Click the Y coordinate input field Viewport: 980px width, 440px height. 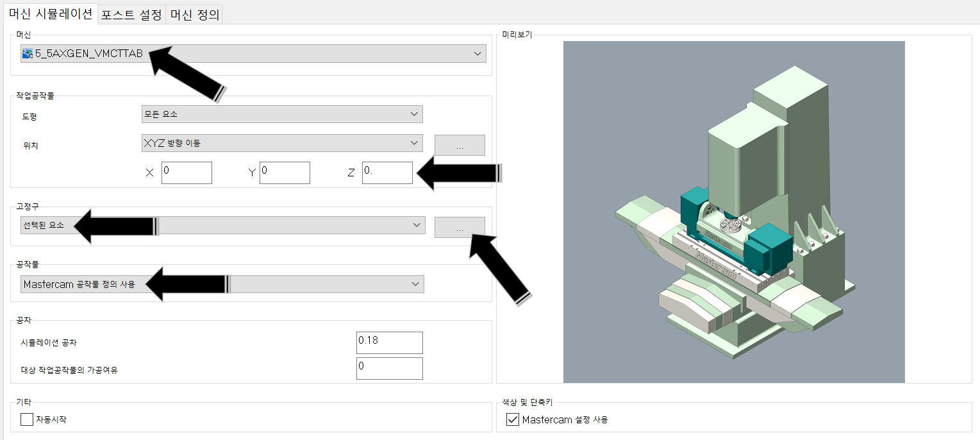[285, 173]
